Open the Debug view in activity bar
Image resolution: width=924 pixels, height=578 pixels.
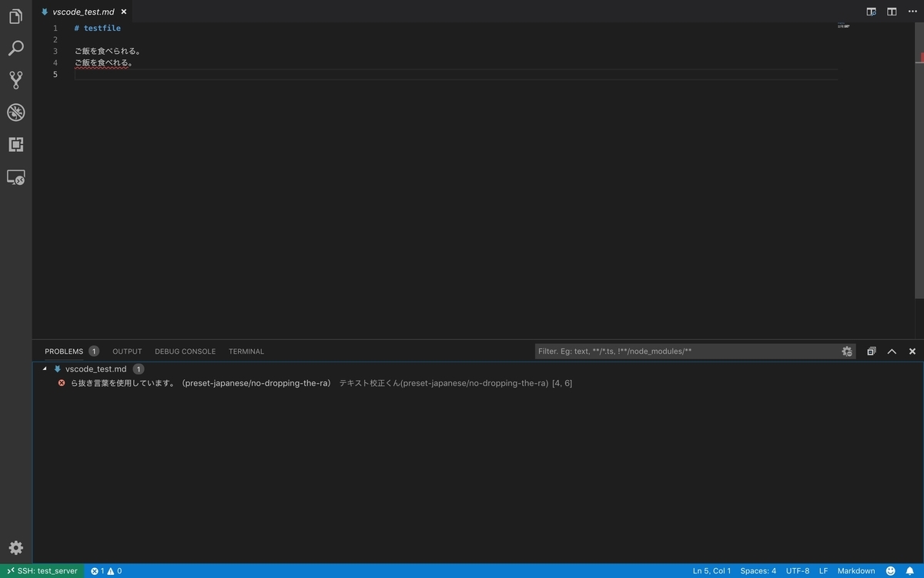[15, 113]
